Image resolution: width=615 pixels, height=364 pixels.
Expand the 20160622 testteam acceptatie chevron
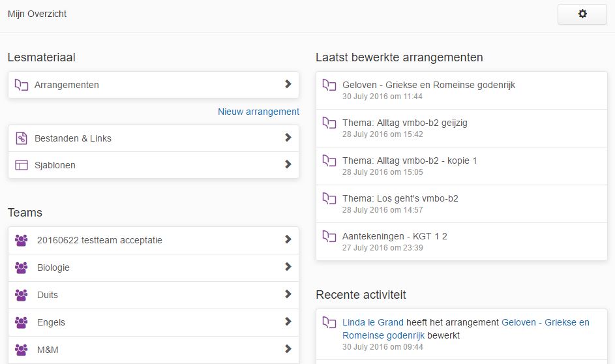click(x=288, y=239)
